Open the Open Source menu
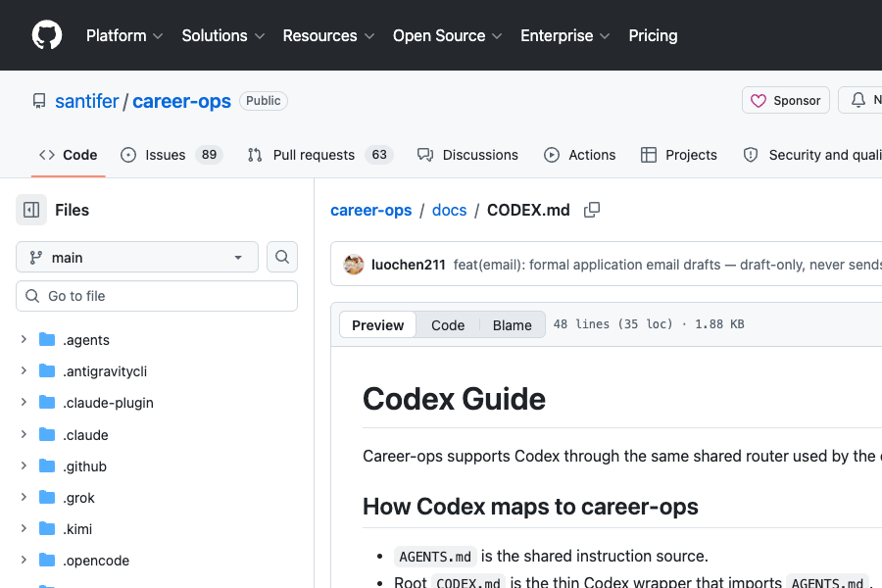Image resolution: width=882 pixels, height=588 pixels. 447,35
